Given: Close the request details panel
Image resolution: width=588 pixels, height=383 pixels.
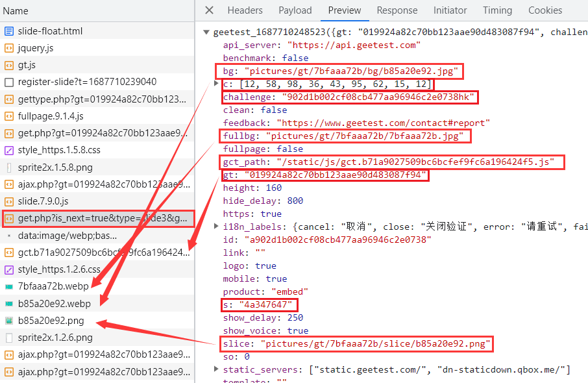Looking at the screenshot, I should tap(209, 10).
